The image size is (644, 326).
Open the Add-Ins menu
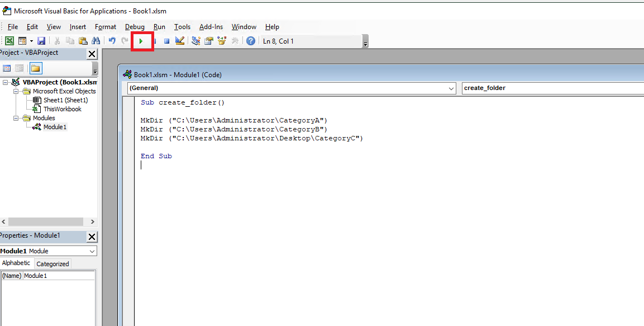click(x=211, y=27)
